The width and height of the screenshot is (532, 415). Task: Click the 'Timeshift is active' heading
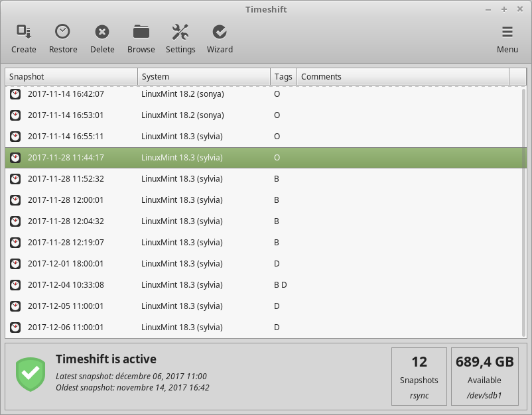(106, 359)
